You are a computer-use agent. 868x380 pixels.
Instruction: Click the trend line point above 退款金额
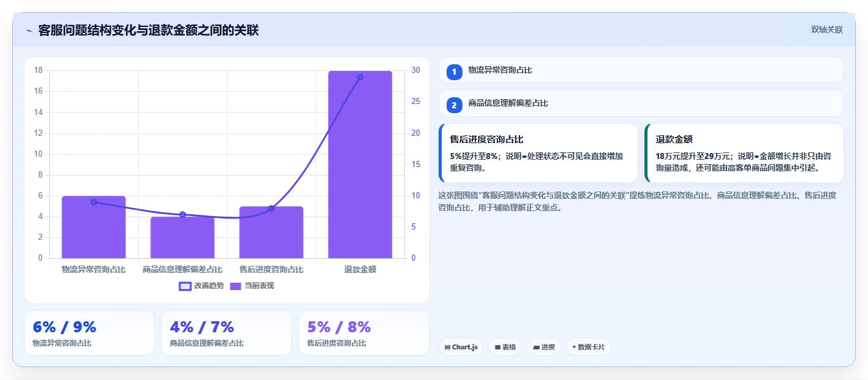360,77
